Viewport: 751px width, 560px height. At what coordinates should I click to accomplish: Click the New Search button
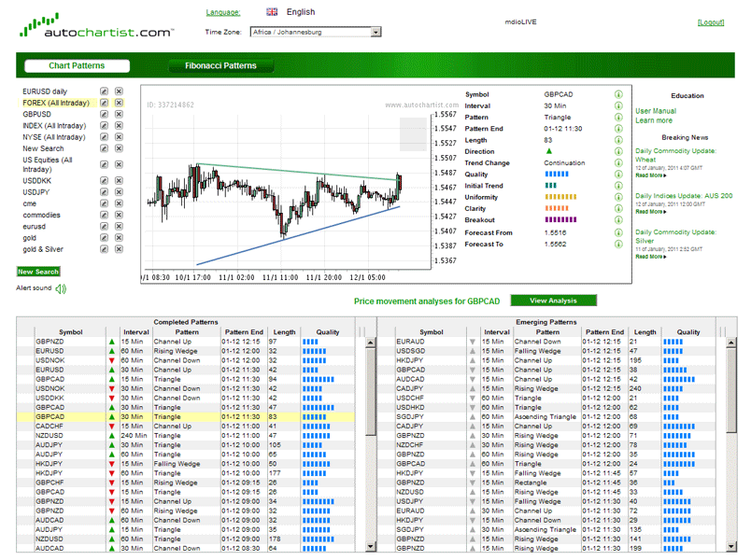point(38,272)
